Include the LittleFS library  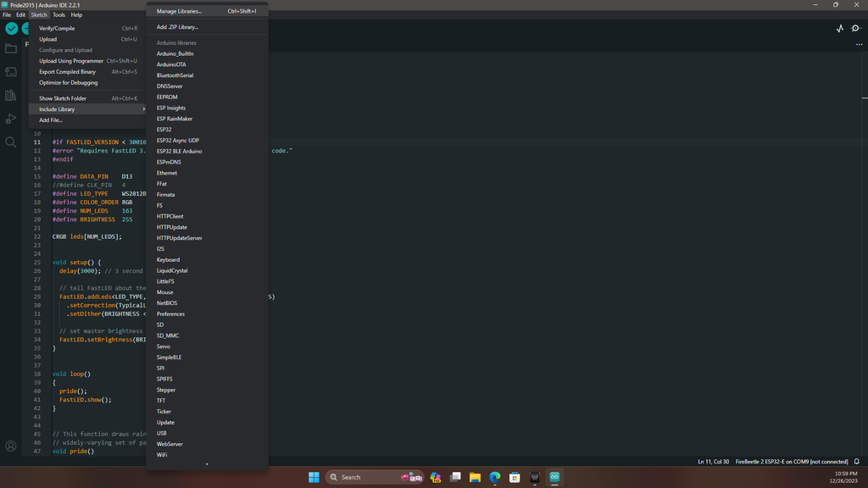[207, 281]
